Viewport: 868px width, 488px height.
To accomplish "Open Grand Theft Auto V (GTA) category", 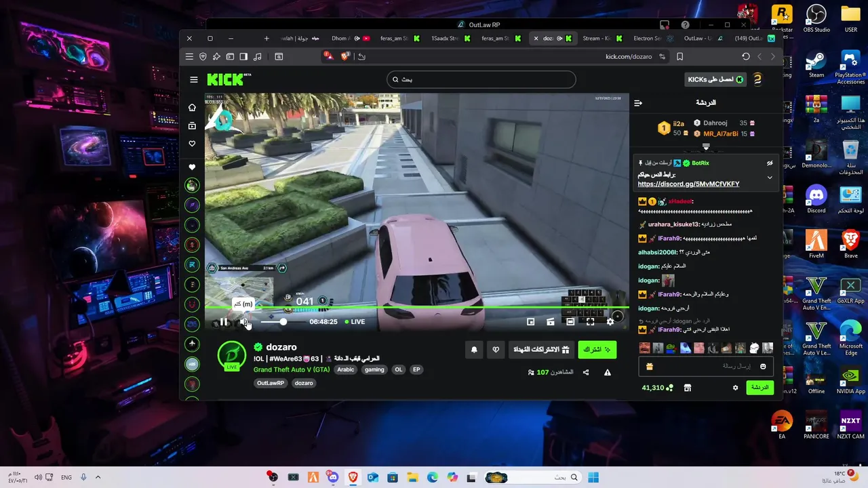I will coord(292,369).
